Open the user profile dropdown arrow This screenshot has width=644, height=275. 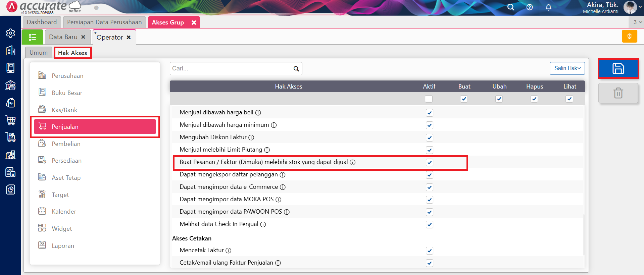640,6
